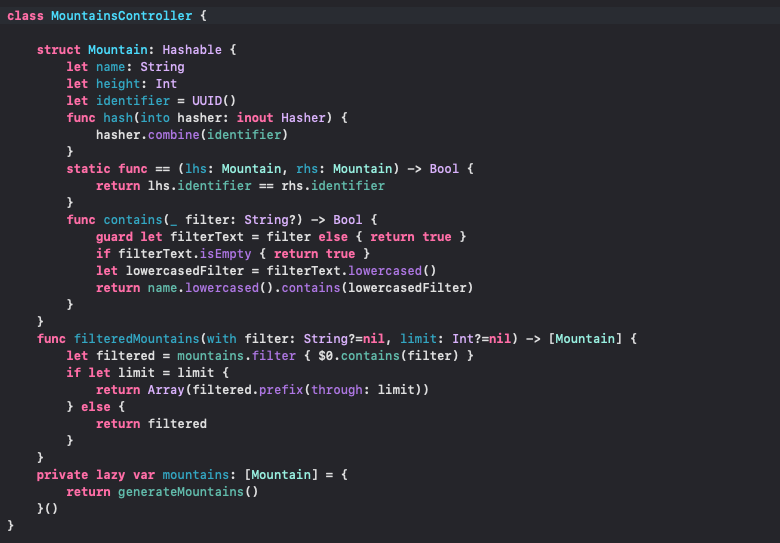Image resolution: width=780 pixels, height=543 pixels.
Task: Click the 'Hasher' type name
Action: tap(303, 117)
